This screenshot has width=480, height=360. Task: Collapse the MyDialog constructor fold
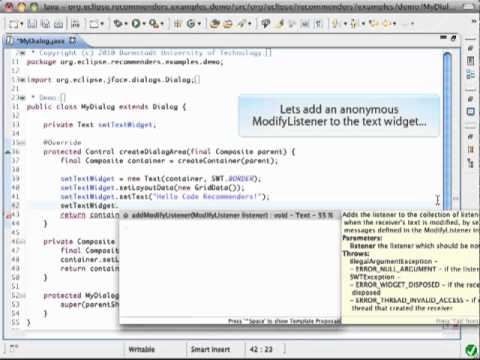(x=22, y=296)
